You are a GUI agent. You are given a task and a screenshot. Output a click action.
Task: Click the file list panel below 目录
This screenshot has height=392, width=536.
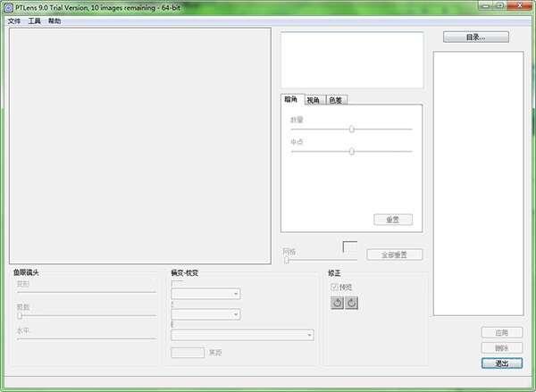(x=478, y=184)
